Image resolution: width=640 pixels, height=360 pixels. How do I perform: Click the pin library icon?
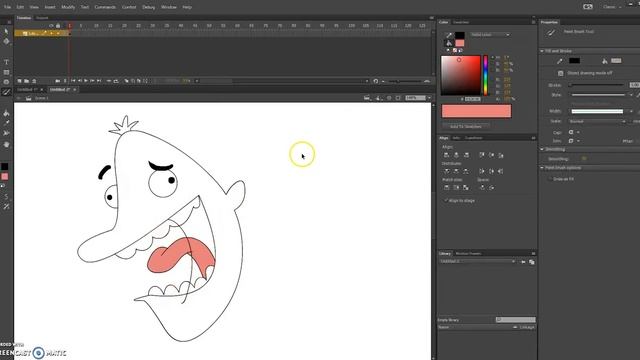[523, 262]
